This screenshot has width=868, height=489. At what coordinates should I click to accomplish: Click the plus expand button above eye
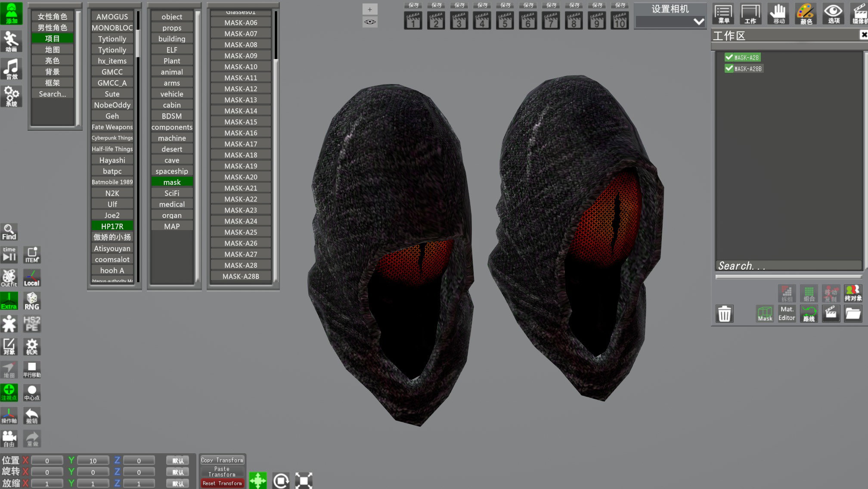(x=370, y=9)
